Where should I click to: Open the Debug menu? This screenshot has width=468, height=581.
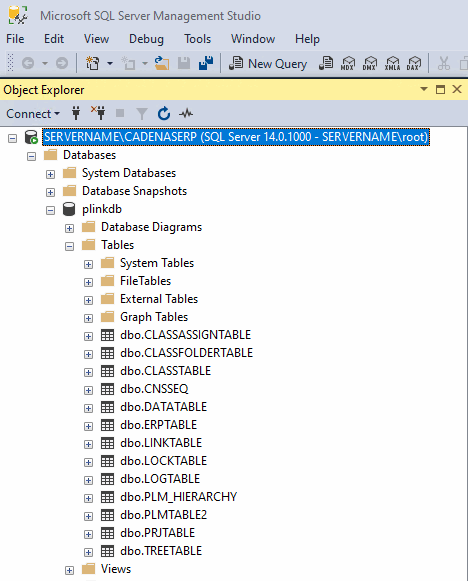click(146, 39)
